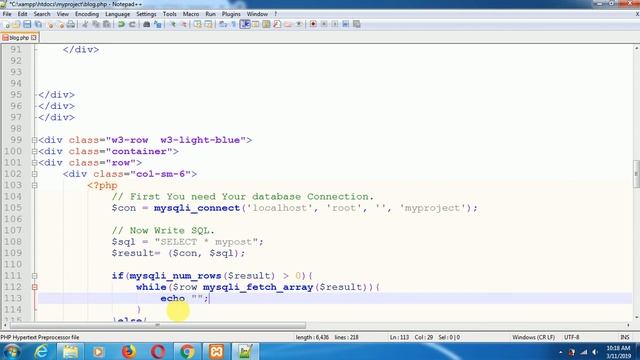Open User Defined Language dialog icon
Image resolution: width=640 pixels, height=360 pixels.
[256, 24]
